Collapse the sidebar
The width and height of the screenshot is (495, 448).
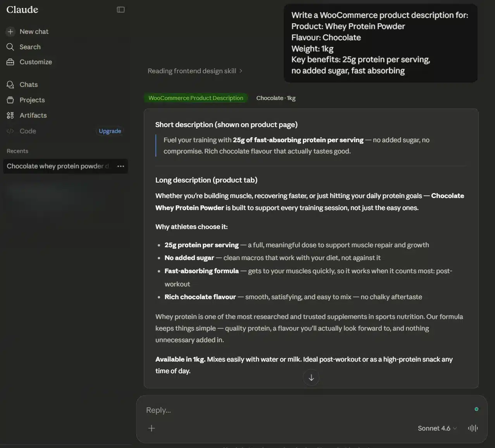click(x=120, y=9)
